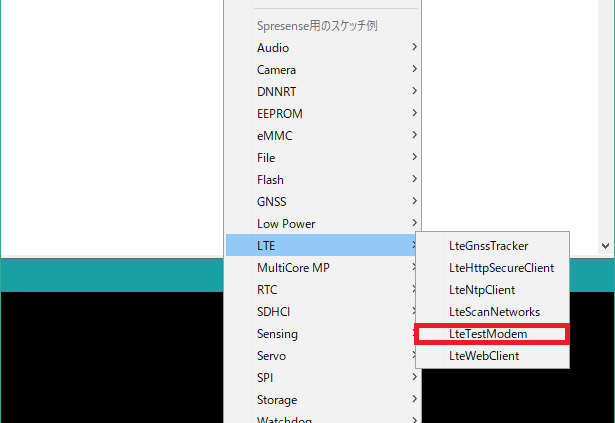
Task: Open the SDHCI examples submenu
Action: [x=321, y=311]
